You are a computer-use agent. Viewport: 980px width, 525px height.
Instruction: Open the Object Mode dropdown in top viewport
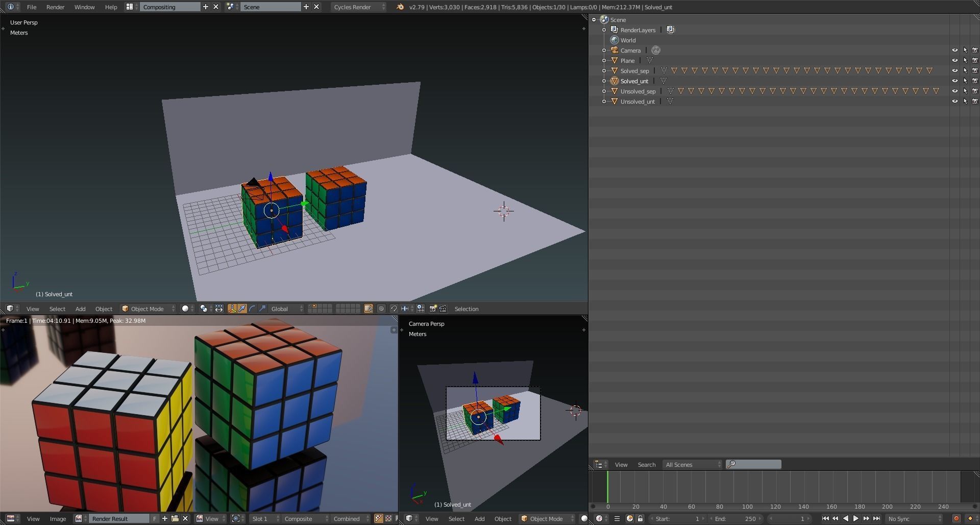tap(148, 309)
